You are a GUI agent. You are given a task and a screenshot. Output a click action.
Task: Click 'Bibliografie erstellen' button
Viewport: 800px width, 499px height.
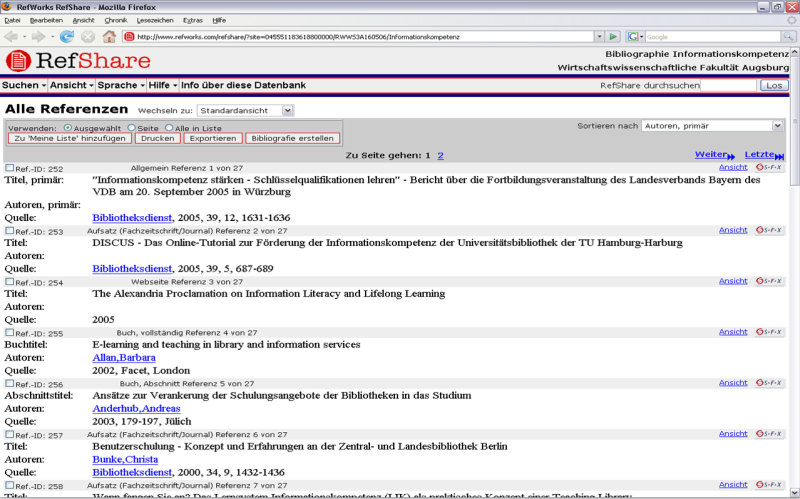click(292, 138)
